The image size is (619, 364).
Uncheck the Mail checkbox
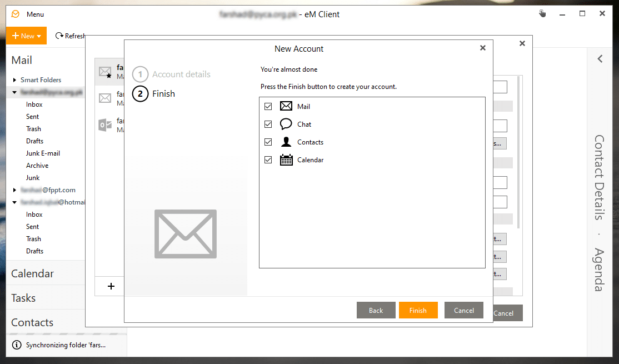point(268,106)
